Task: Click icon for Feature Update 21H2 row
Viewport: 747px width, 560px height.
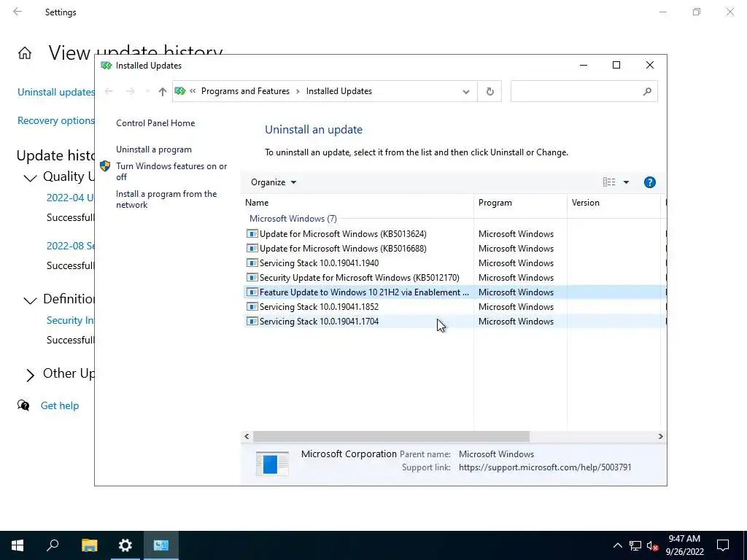Action: pos(252,292)
